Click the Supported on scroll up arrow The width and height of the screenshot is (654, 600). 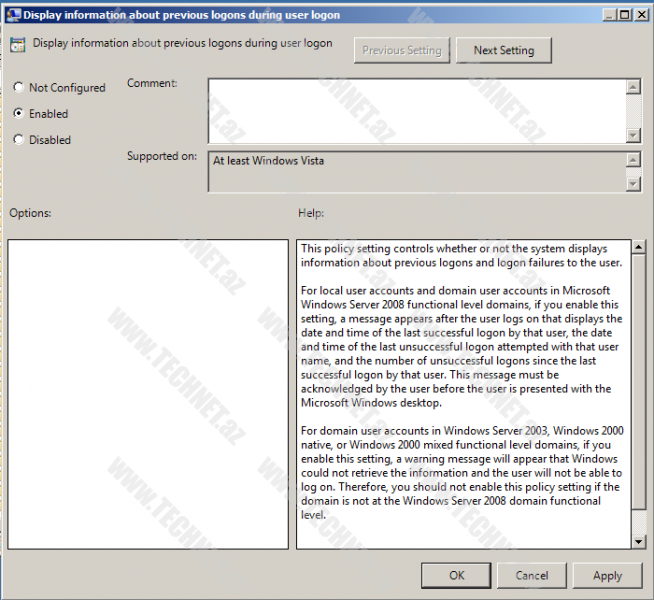[x=632, y=160]
